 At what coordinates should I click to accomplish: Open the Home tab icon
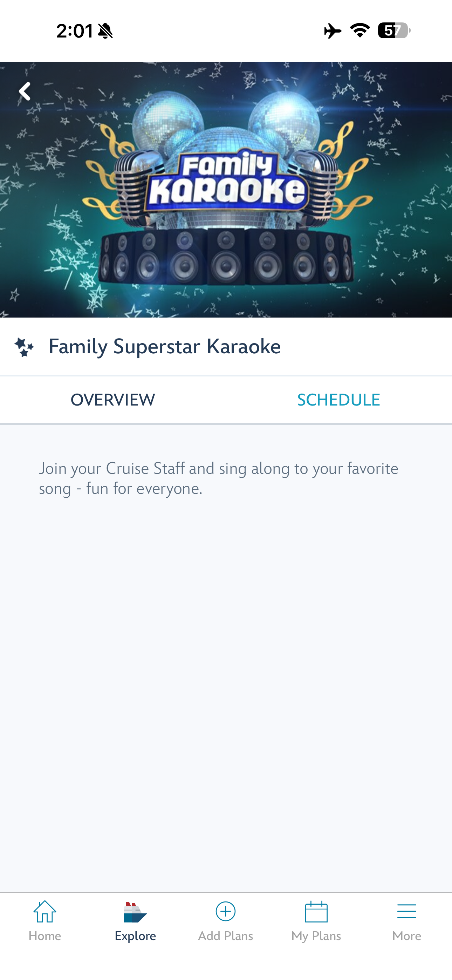click(x=45, y=912)
